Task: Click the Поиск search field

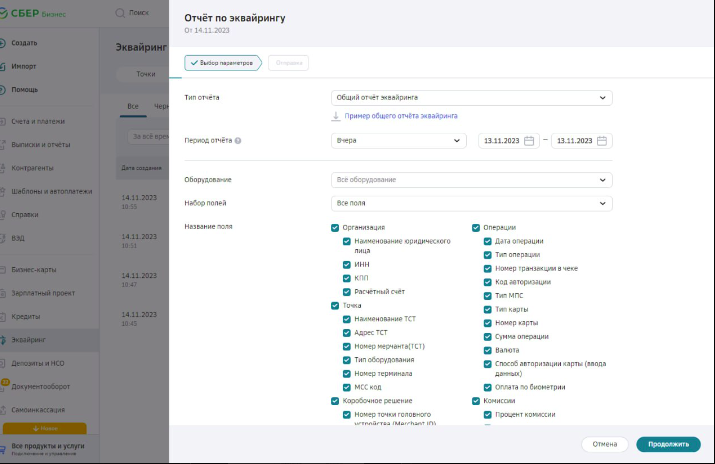Action: click(139, 13)
